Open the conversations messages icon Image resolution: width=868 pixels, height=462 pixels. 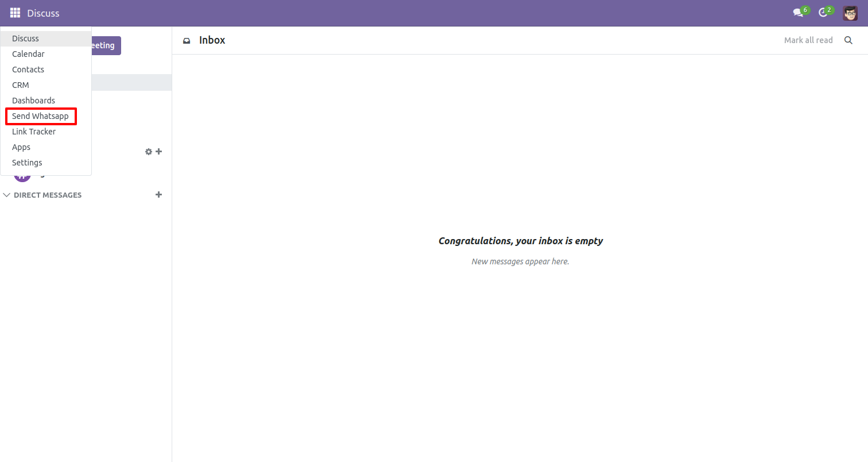(x=798, y=13)
